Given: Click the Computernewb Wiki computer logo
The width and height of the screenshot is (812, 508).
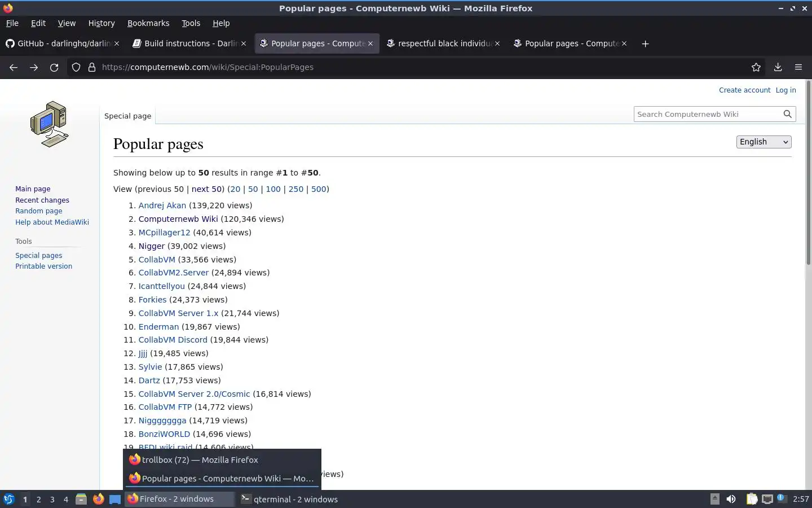Looking at the screenshot, I should (50, 124).
